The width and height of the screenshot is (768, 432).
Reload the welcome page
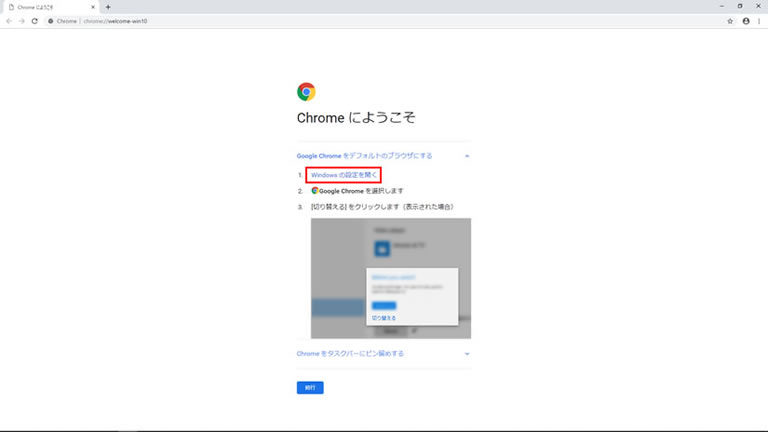tap(34, 21)
